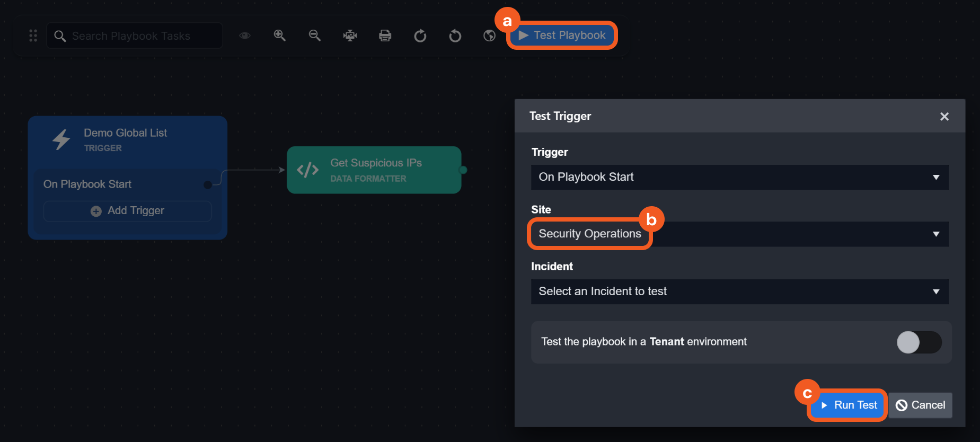Click the print playbook icon
Viewport: 980px width, 442px height.
385,36
